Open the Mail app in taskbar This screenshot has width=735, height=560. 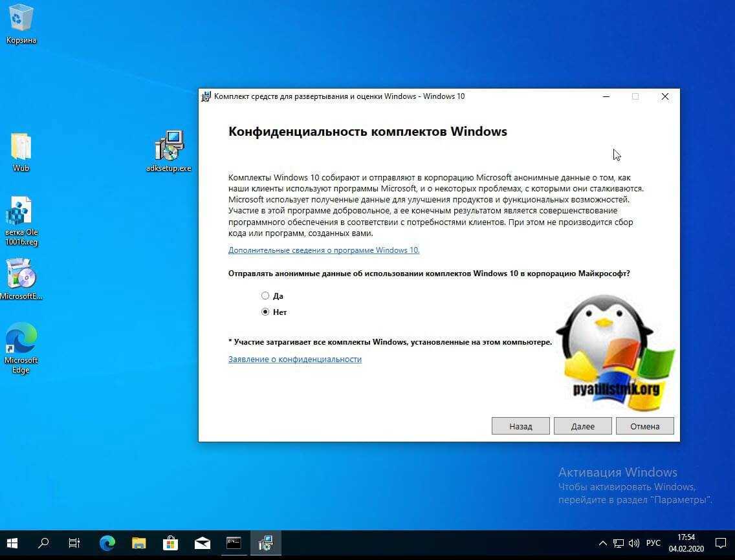(x=202, y=543)
